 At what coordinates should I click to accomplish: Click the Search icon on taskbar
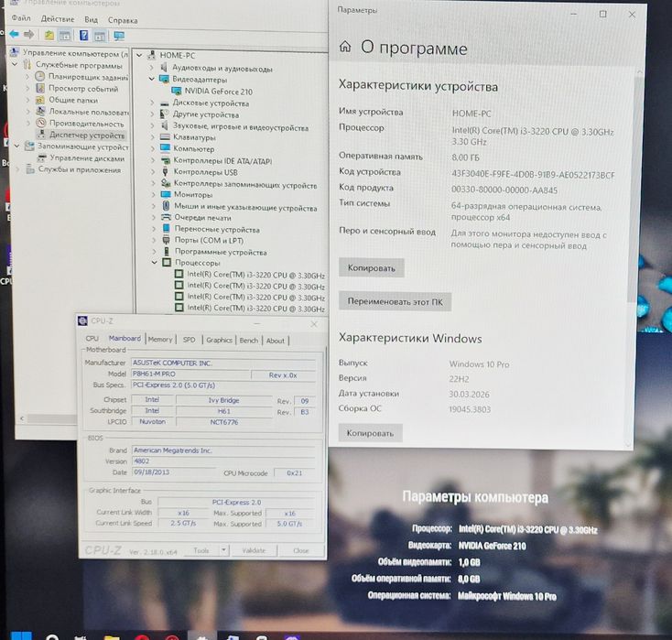pos(52,637)
